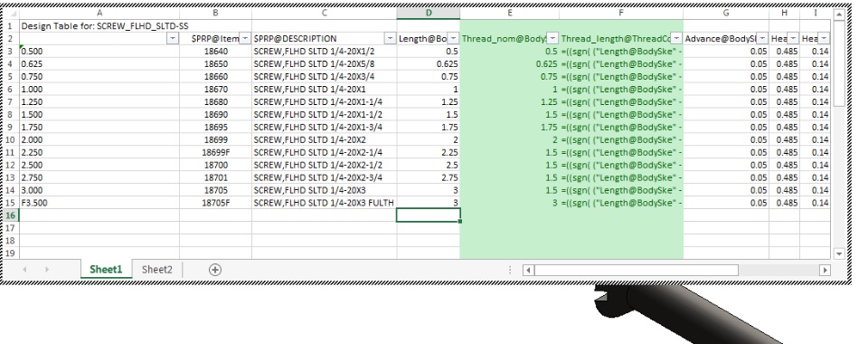Select Advance value 0.05 in row 10

pyautogui.click(x=726, y=139)
